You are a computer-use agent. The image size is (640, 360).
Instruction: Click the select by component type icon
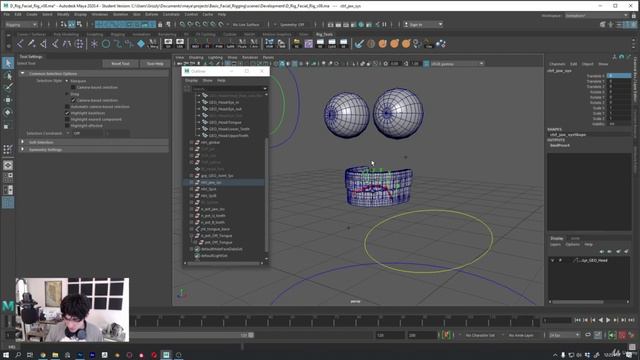click(x=79, y=24)
